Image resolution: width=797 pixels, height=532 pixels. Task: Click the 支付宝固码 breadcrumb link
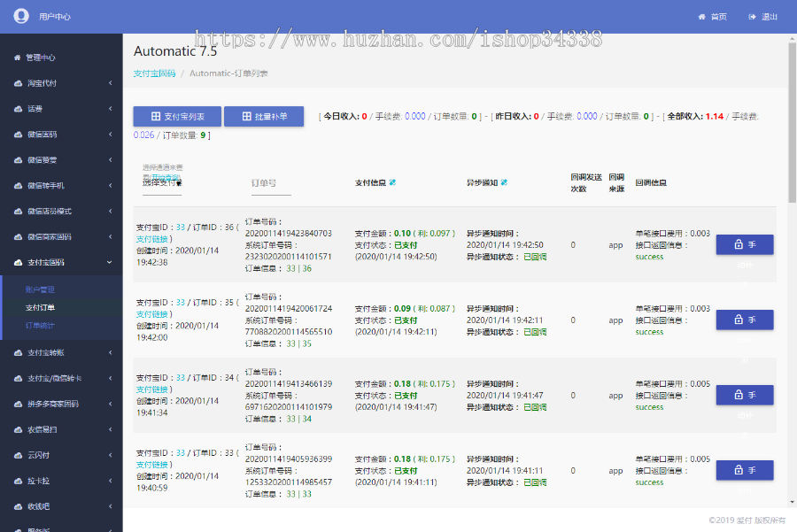click(x=154, y=73)
